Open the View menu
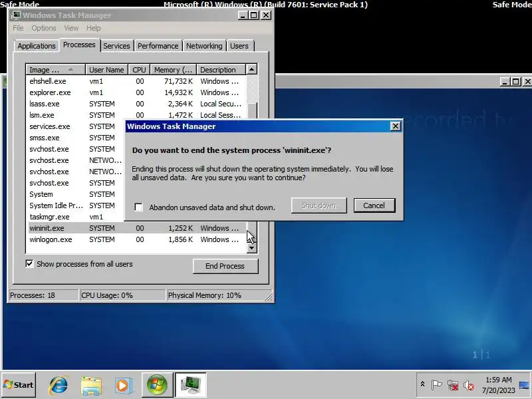 (71, 28)
